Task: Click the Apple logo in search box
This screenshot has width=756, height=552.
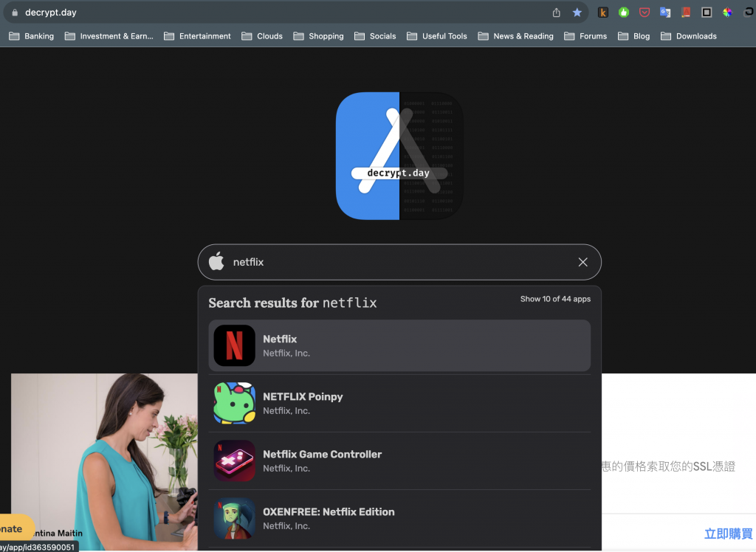Action: [x=216, y=261]
